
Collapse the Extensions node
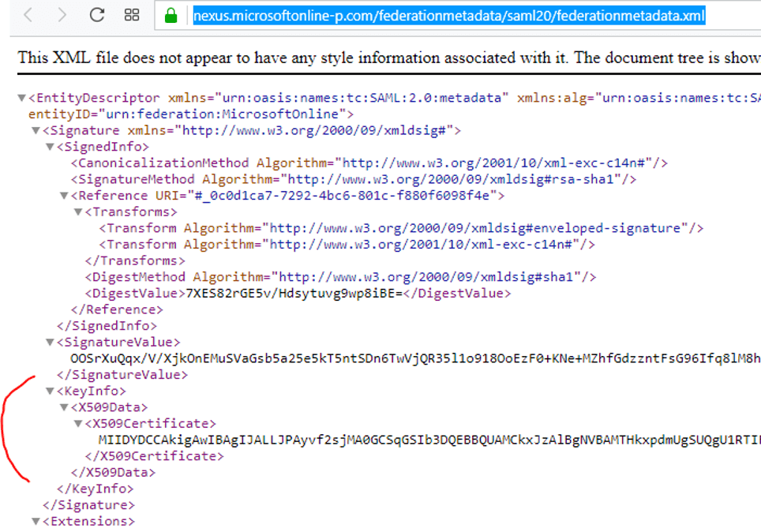click(36, 522)
